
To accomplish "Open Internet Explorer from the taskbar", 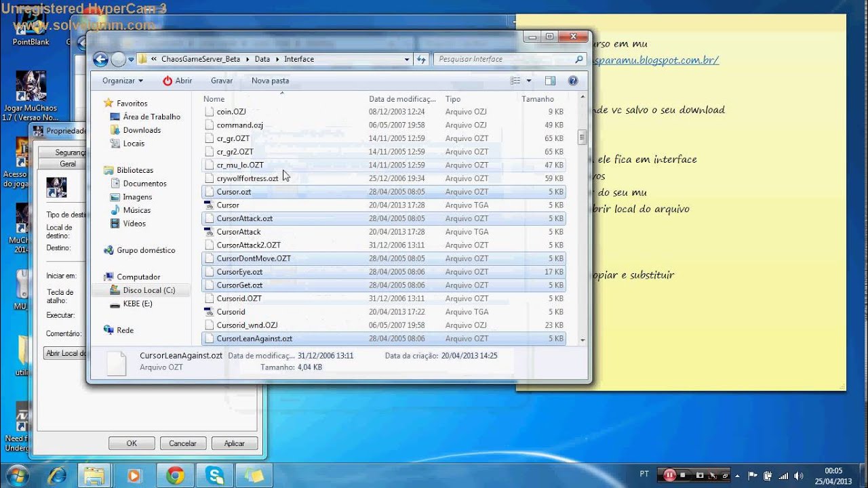I will pyautogui.click(x=56, y=476).
